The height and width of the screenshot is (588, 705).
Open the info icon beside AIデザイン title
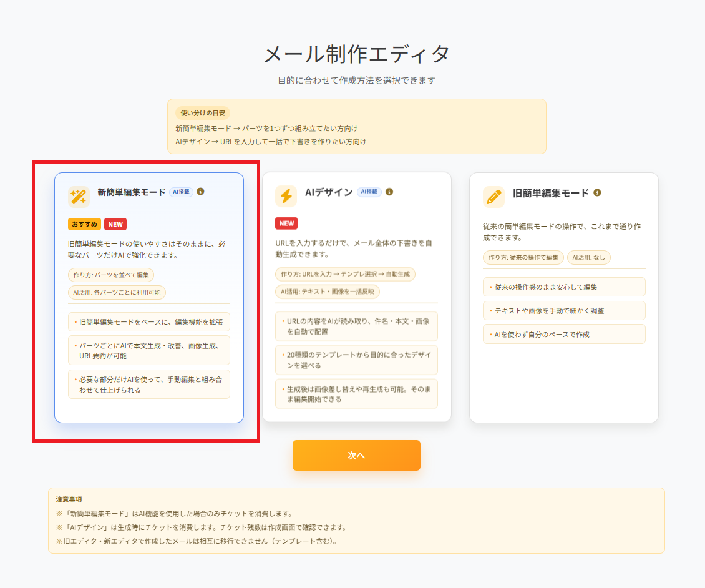(391, 192)
